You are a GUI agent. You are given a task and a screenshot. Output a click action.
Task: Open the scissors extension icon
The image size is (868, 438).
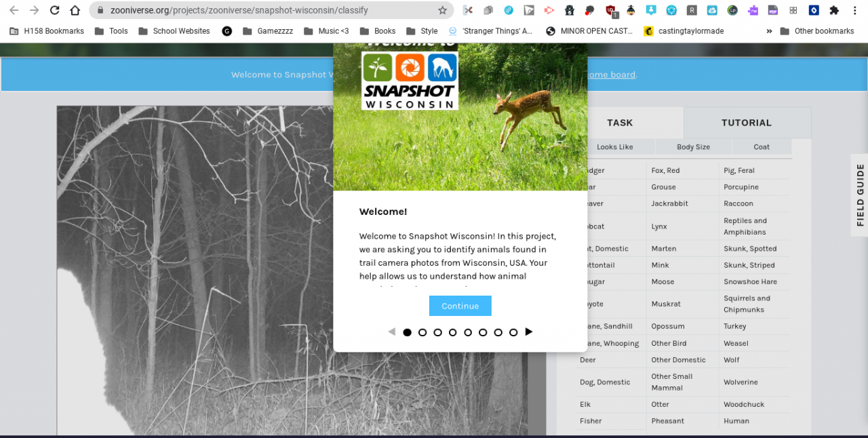[468, 10]
